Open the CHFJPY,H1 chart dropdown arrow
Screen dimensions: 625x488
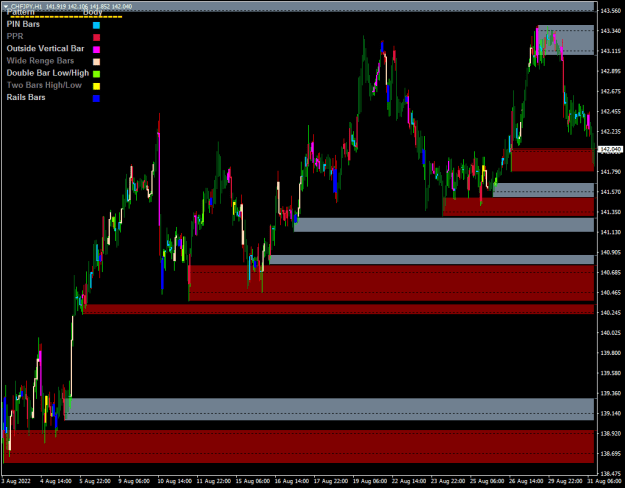pyautogui.click(x=6, y=6)
